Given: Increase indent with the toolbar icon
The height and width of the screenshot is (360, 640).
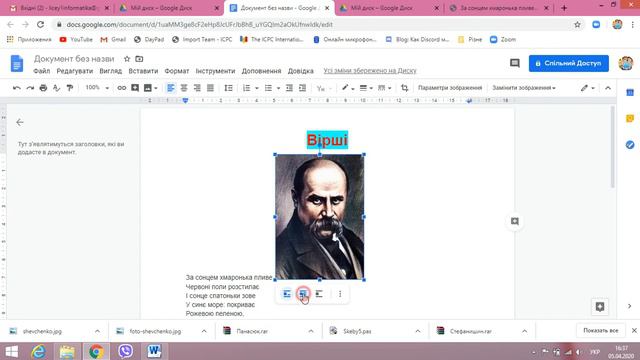Looking at the screenshot, I should (302, 88).
